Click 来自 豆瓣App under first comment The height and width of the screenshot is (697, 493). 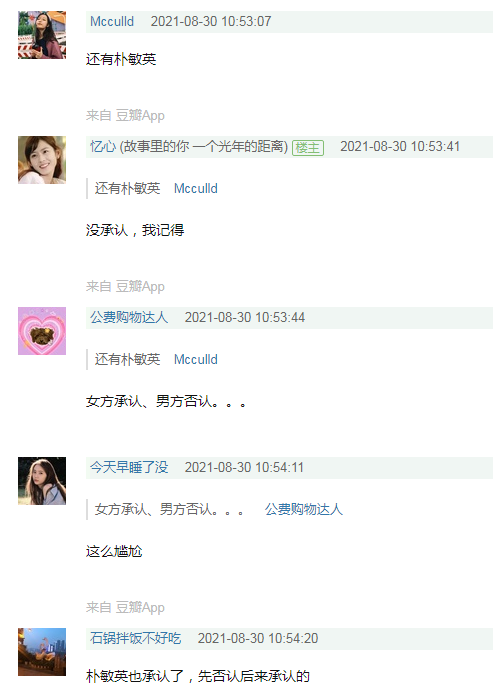point(125,116)
